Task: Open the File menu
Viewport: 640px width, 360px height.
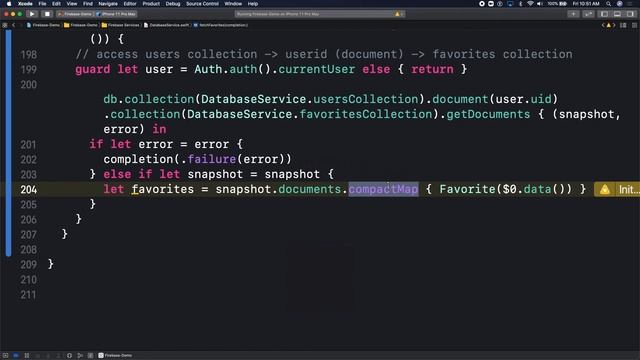Action: [x=42, y=4]
